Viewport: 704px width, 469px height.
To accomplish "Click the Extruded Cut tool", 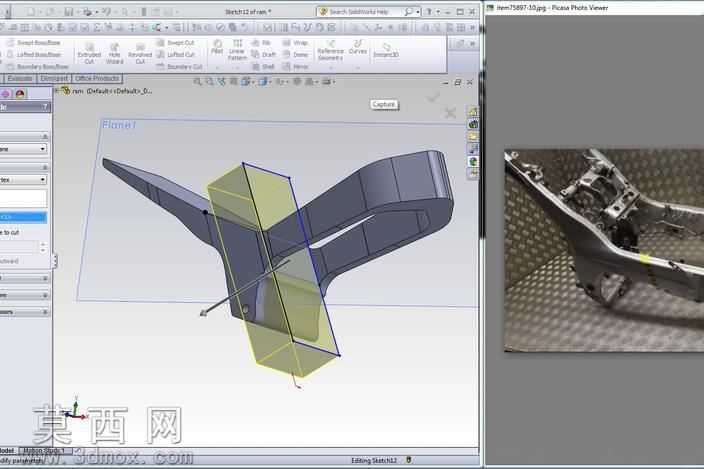I will (89, 54).
